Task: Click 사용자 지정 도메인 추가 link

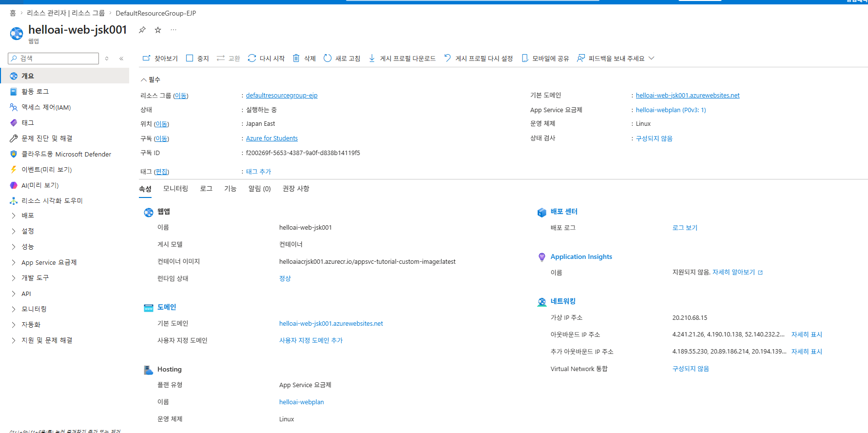Action: click(x=311, y=340)
